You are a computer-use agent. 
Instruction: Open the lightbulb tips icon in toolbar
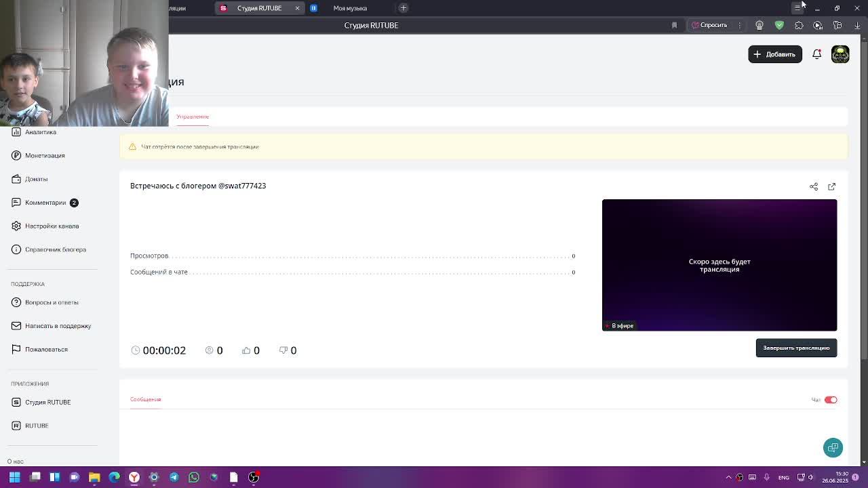(759, 25)
